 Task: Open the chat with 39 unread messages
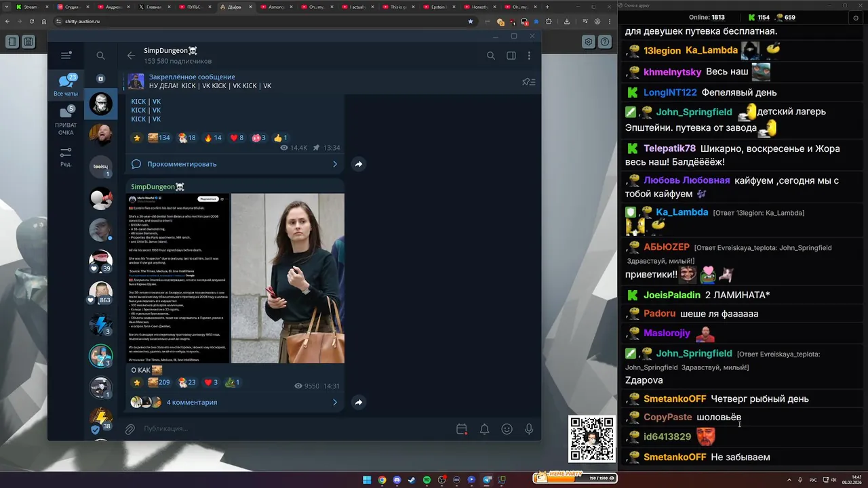101,261
